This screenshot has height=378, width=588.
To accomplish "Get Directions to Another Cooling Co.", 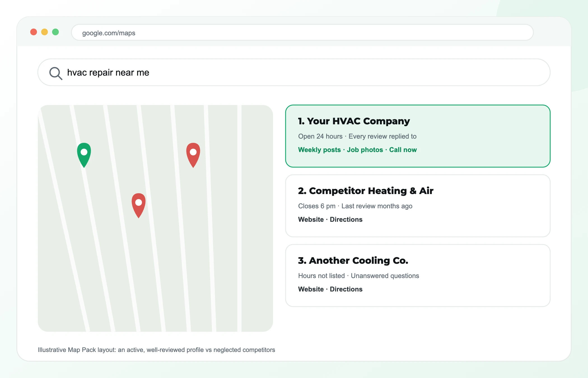I will tap(346, 289).
